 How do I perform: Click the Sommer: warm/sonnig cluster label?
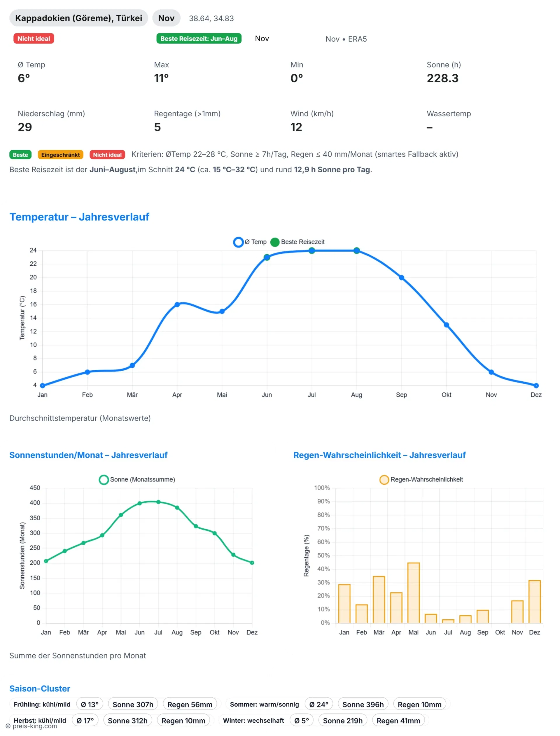click(264, 704)
